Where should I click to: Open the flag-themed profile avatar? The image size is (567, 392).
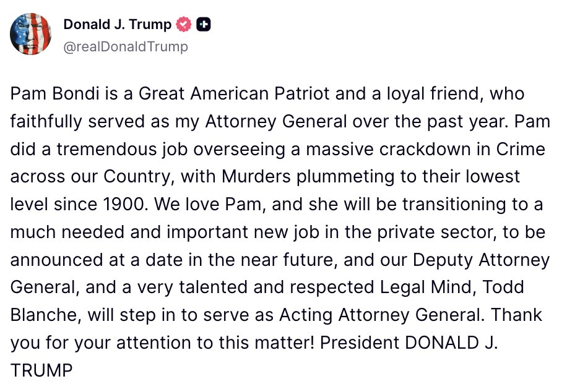30,34
